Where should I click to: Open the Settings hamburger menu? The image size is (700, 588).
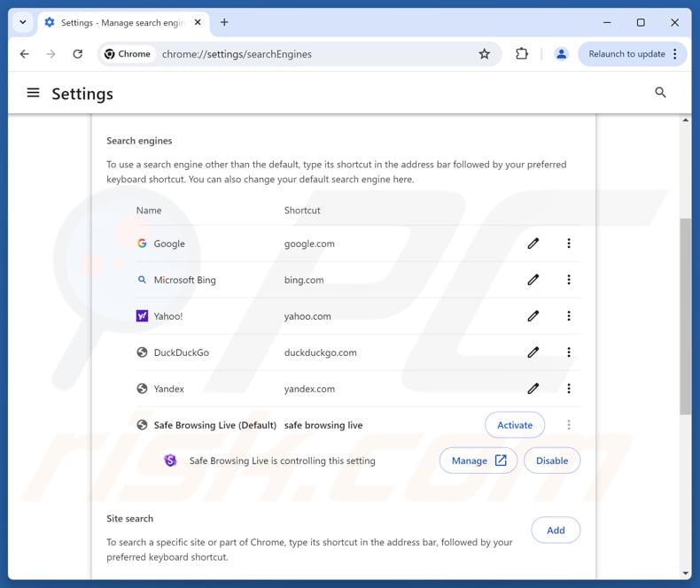pos(33,93)
